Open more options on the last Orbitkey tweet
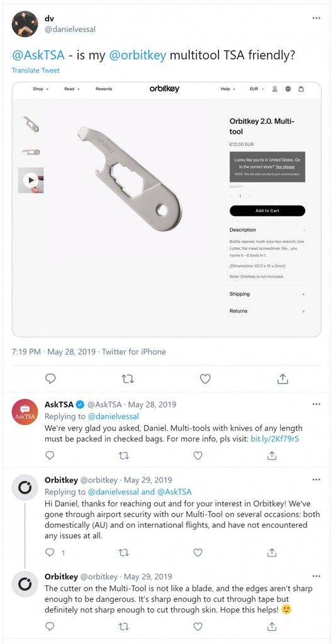336x644 pixels. point(316,576)
